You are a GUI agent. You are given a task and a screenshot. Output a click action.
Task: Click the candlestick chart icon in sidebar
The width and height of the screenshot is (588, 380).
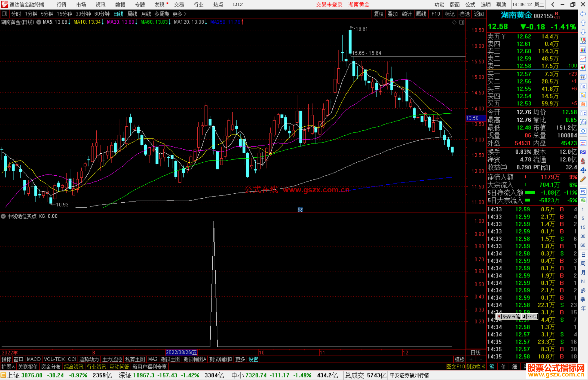[x=583, y=68]
